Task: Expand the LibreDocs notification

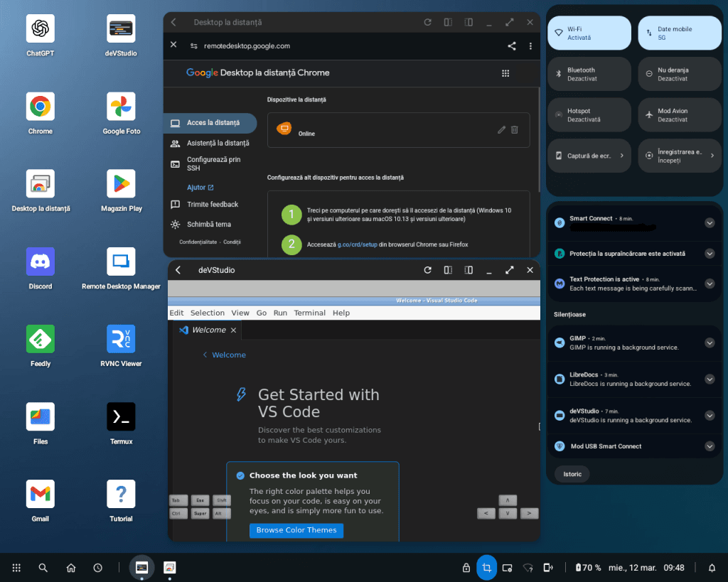Action: 710,379
